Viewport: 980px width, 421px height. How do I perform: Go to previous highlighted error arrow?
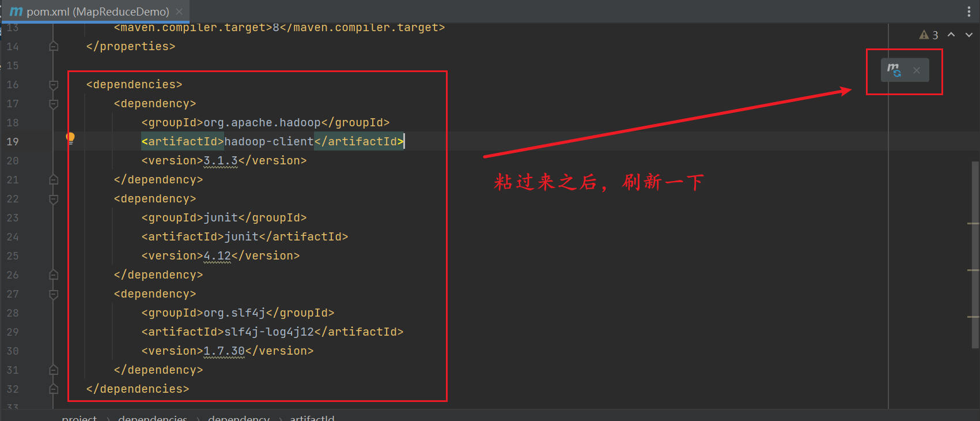(951, 35)
